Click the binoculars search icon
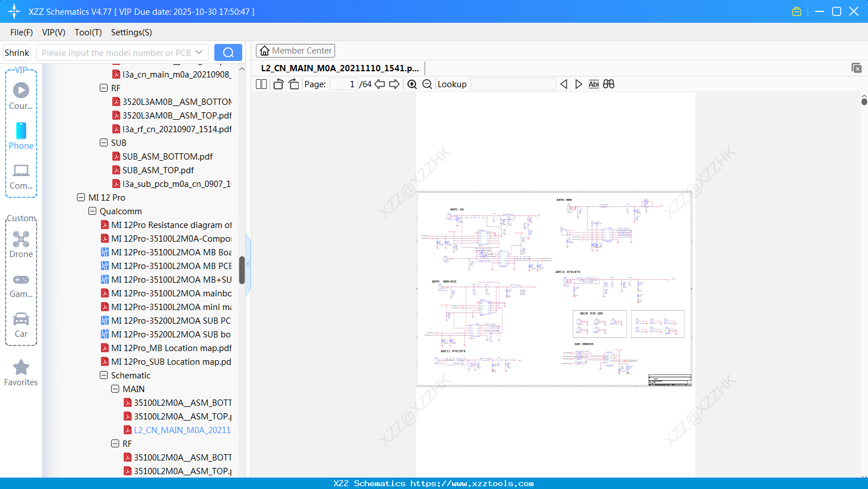Viewport: 868px width, 489px height. coord(609,84)
